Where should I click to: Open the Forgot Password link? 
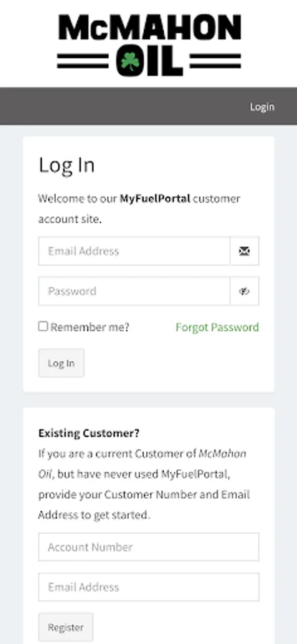[218, 327]
